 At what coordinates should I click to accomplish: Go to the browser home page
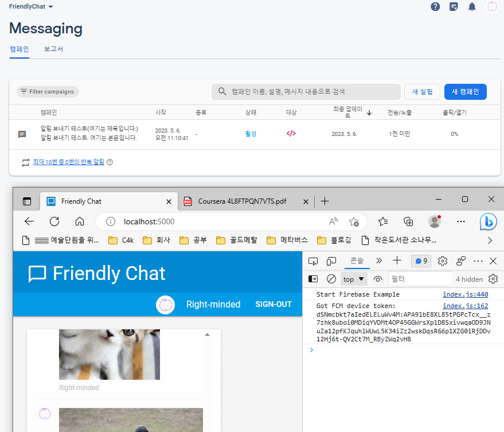tap(80, 221)
